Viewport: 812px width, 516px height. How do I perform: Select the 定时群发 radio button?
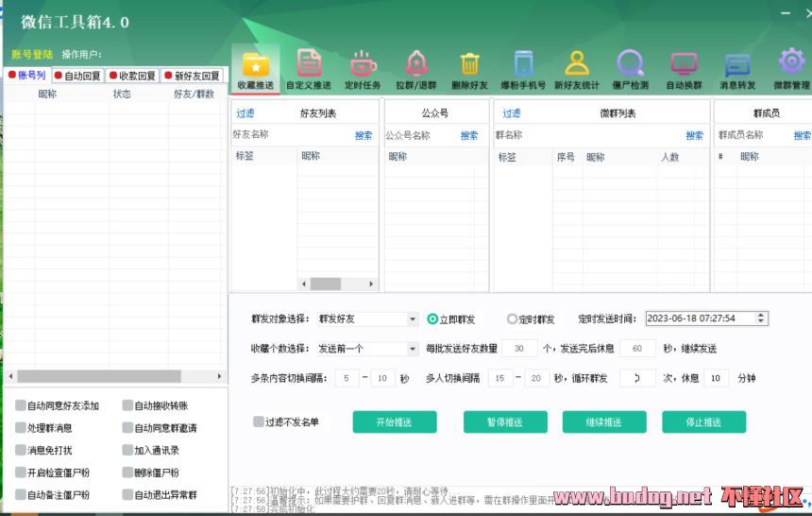[513, 319]
